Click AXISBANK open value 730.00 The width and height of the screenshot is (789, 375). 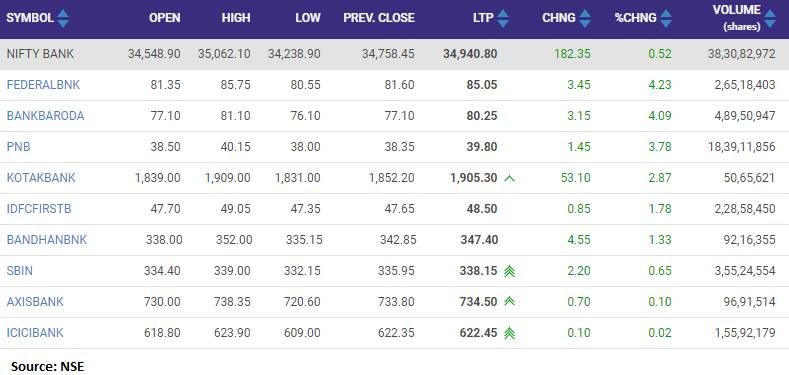[x=163, y=302]
